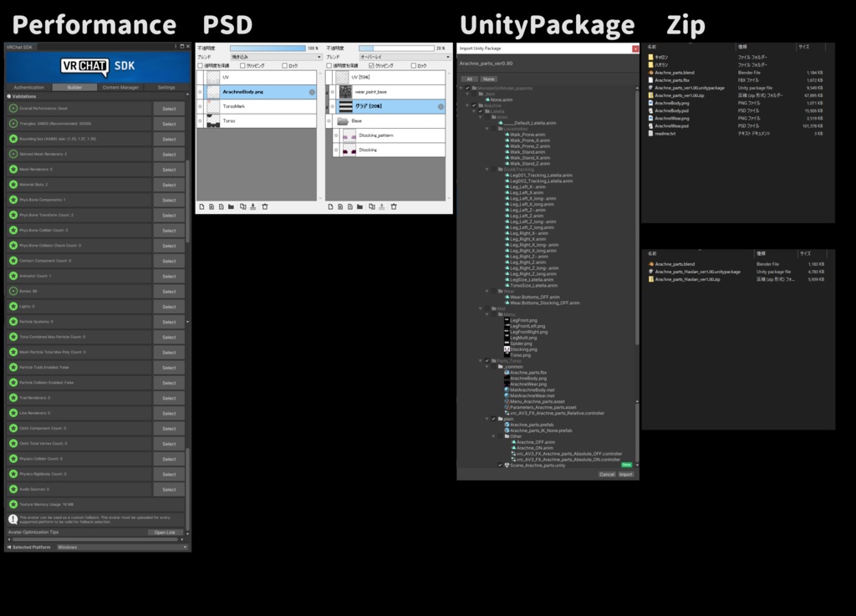856x616 pixels.
Task: Click Arachne_parts.blend file icon in upper Zip listing
Action: point(650,73)
